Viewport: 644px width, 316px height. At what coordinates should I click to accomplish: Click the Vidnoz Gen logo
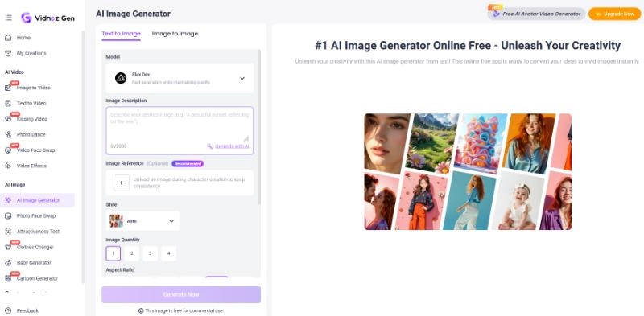(48, 18)
